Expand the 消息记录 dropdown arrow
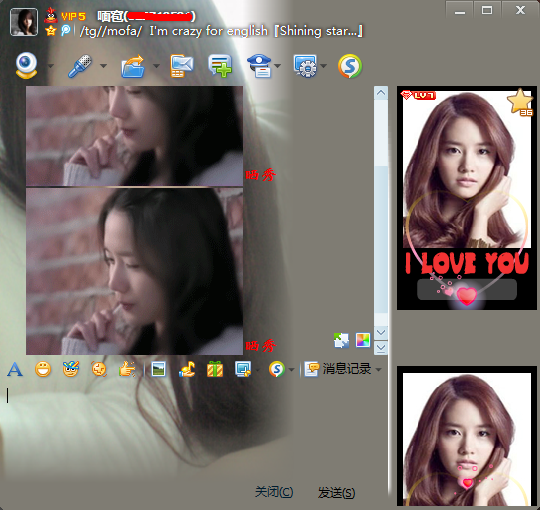 (378, 370)
